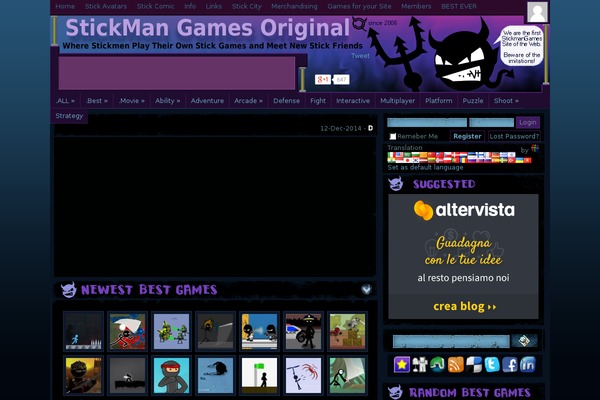Open the Members menu item

(416, 7)
